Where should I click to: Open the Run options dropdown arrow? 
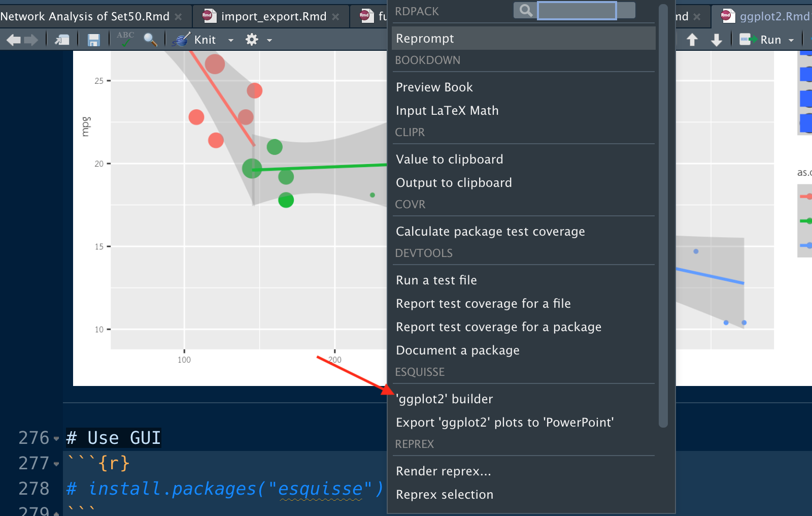(791, 40)
